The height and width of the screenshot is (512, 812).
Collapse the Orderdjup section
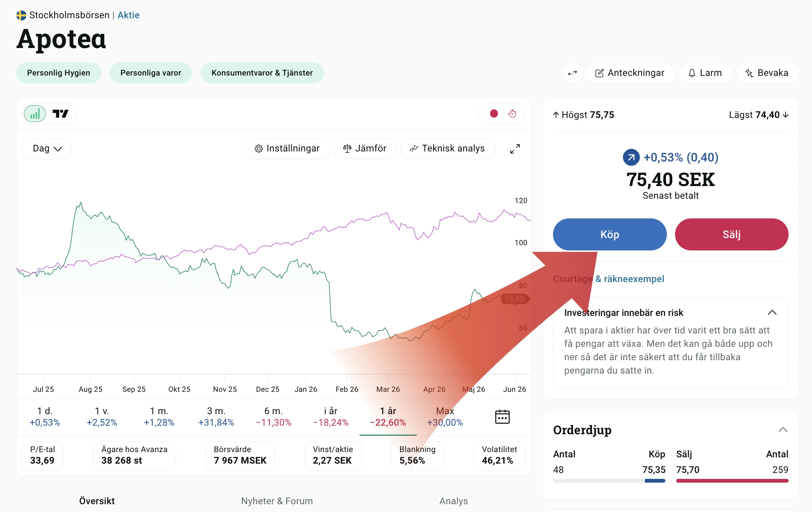point(783,430)
